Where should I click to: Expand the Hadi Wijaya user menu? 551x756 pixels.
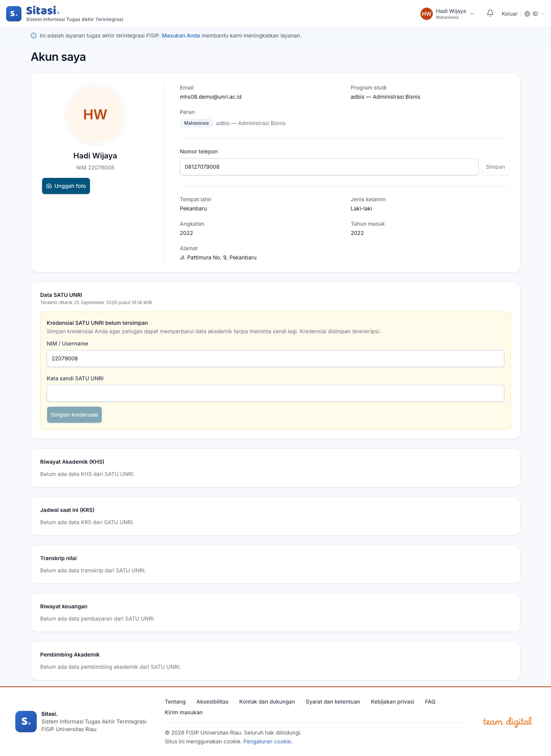(x=447, y=14)
